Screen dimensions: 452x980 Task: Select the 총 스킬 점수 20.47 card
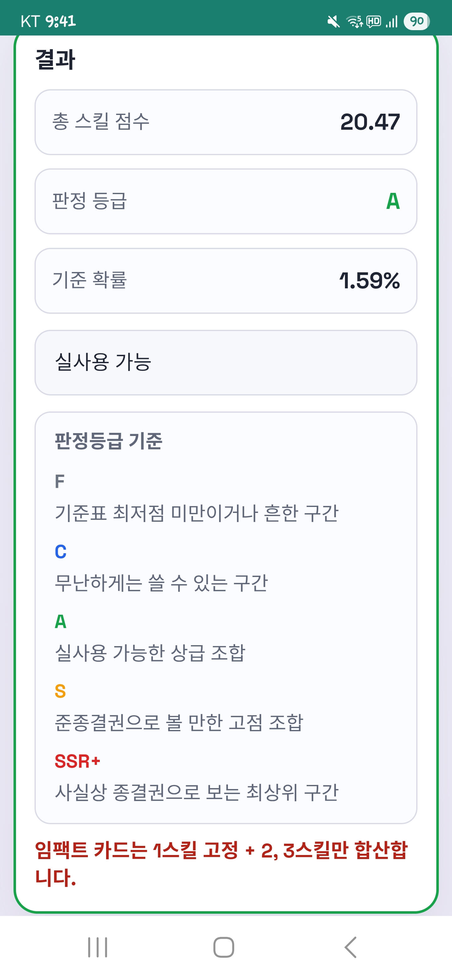click(226, 122)
